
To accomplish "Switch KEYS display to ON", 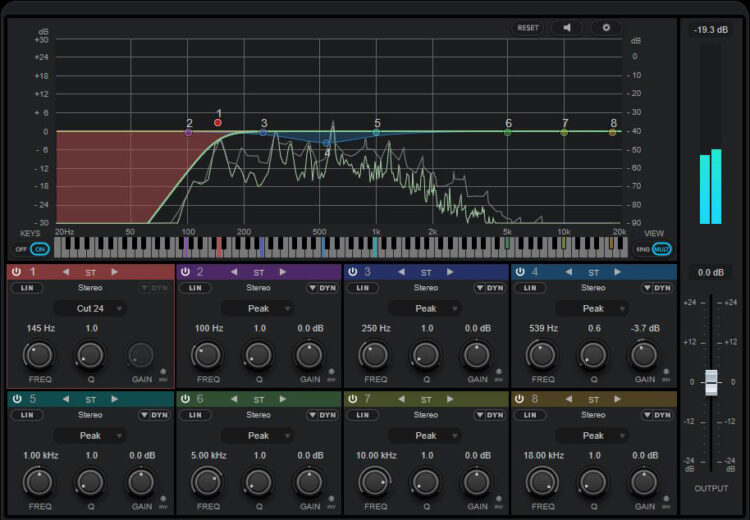I will 40,249.
